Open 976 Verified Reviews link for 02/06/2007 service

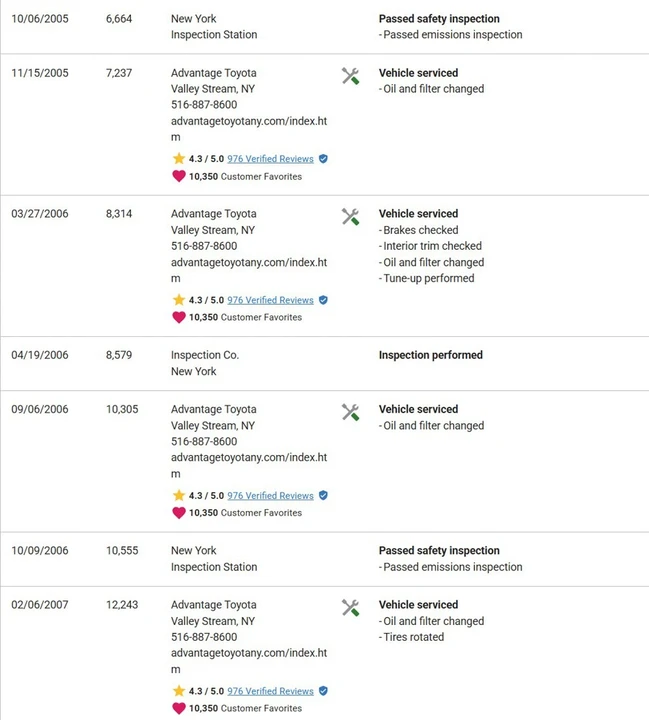point(271,691)
